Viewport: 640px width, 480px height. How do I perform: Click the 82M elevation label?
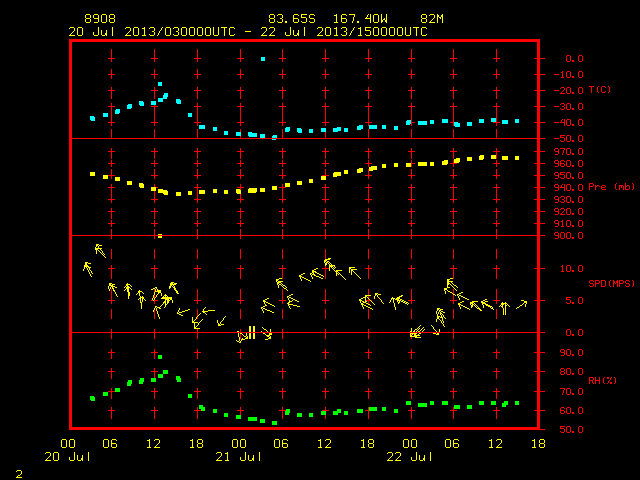click(x=432, y=19)
